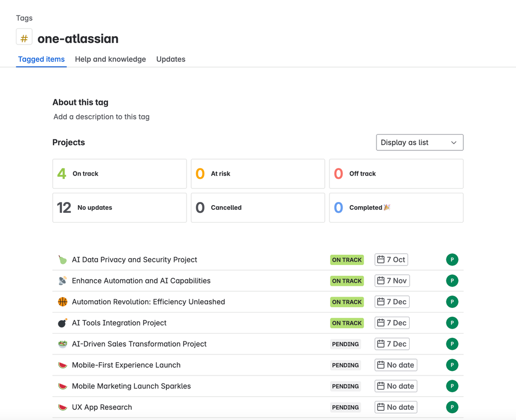Viewport: 516px width, 420px height.
Task: Click PENDING status of AI-Driven Sales Transformation
Action: click(x=346, y=344)
